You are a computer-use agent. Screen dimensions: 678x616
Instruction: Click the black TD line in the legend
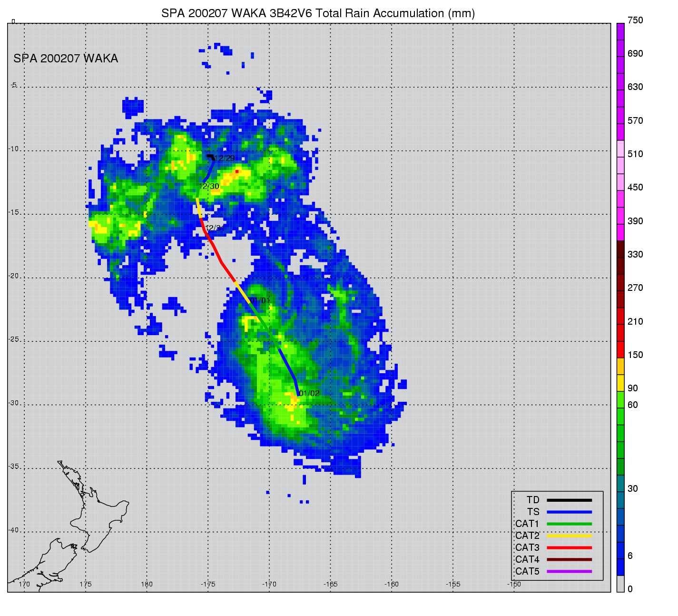[569, 500]
